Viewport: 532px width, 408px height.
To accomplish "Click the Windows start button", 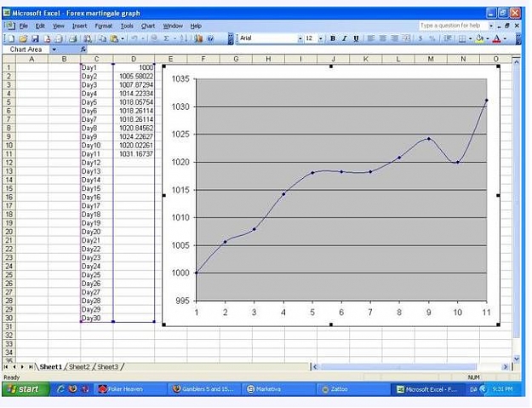I will click(x=25, y=389).
